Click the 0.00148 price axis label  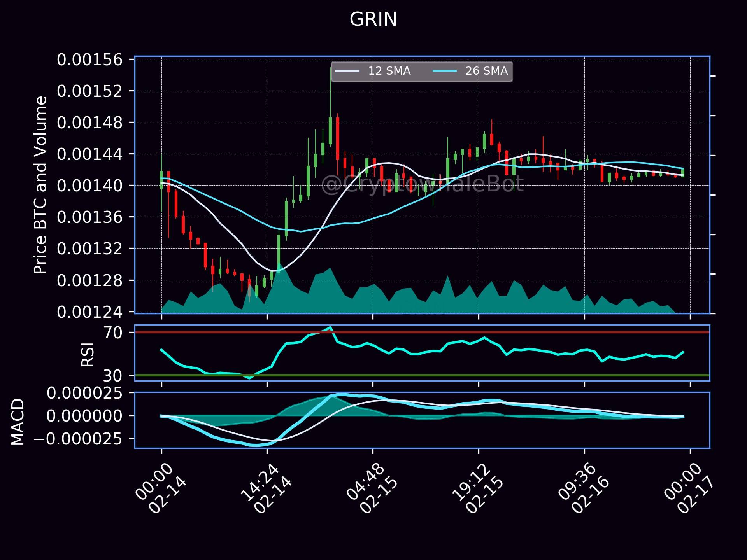pyautogui.click(x=89, y=122)
